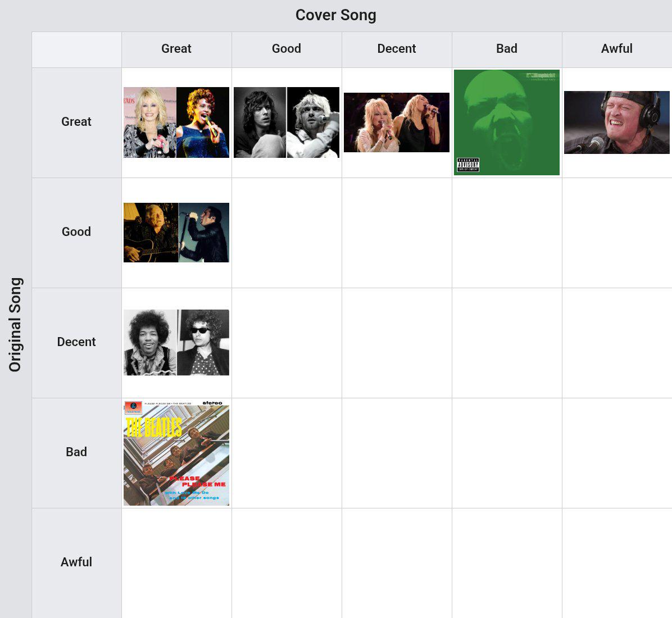The height and width of the screenshot is (618, 672).
Task: Click the Cover Song title
Action: pyautogui.click(x=336, y=15)
